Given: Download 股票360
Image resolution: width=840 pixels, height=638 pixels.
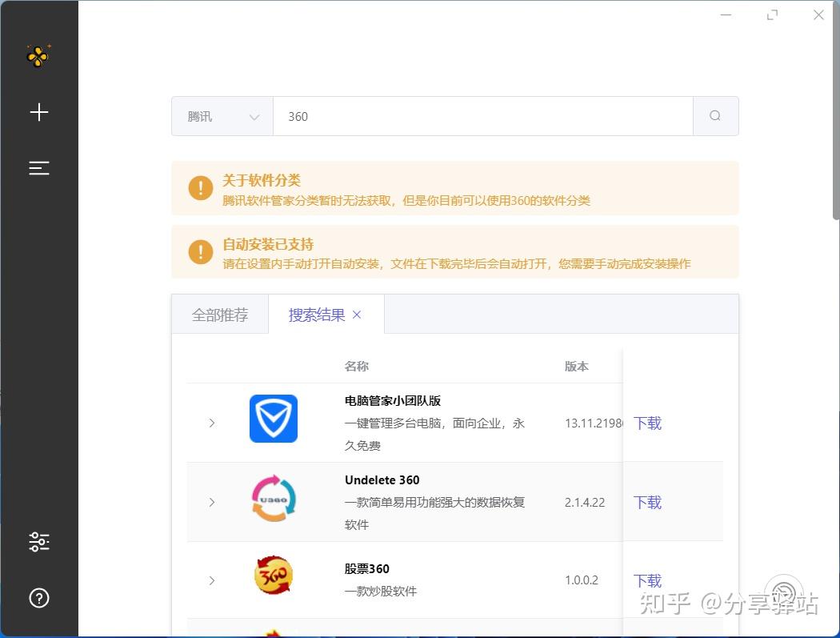Looking at the screenshot, I should [647, 580].
